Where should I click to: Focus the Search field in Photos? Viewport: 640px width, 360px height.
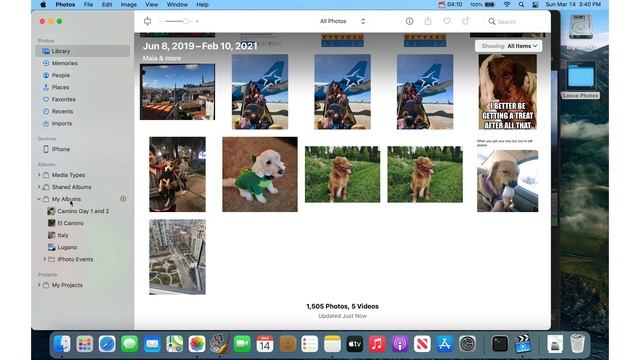(x=516, y=22)
